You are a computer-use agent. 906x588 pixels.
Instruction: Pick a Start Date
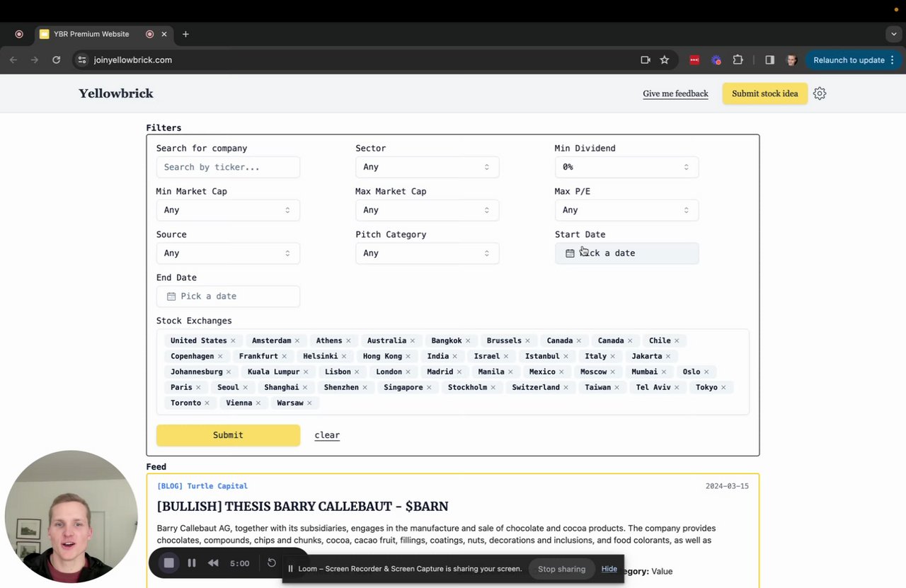pyautogui.click(x=626, y=253)
